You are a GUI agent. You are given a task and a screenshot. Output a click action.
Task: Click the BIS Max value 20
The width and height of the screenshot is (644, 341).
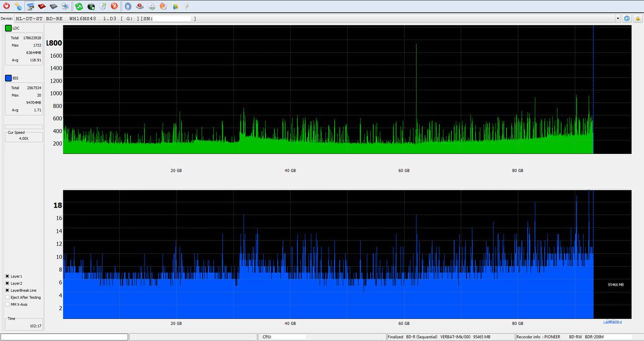click(x=39, y=95)
